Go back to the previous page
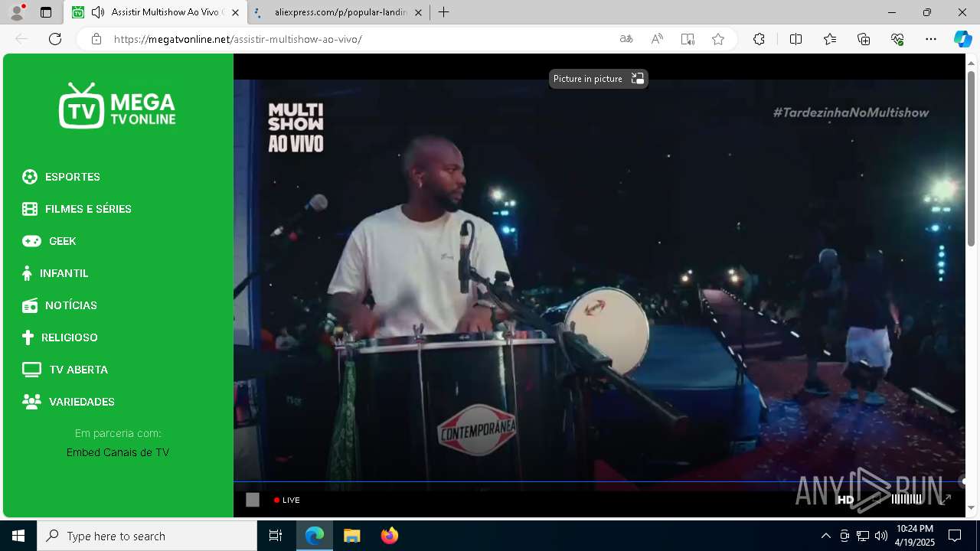Image resolution: width=980 pixels, height=551 pixels. [21, 39]
